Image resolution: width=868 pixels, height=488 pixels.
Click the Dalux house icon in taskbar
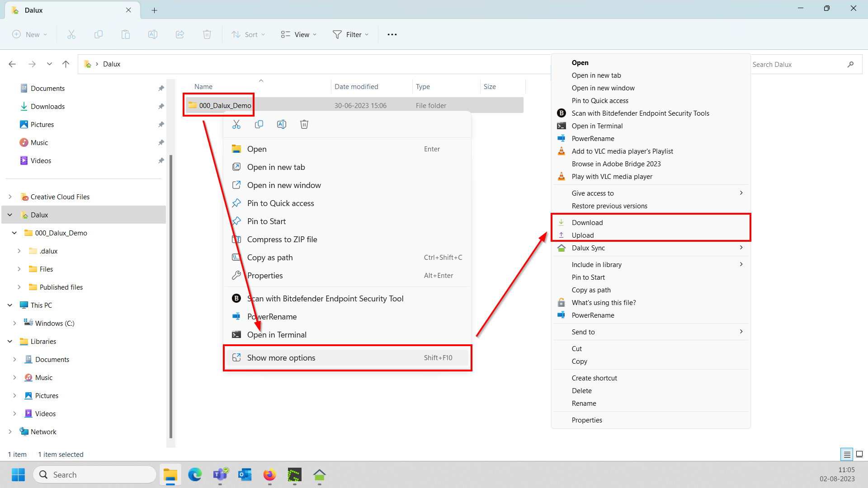pos(319,475)
